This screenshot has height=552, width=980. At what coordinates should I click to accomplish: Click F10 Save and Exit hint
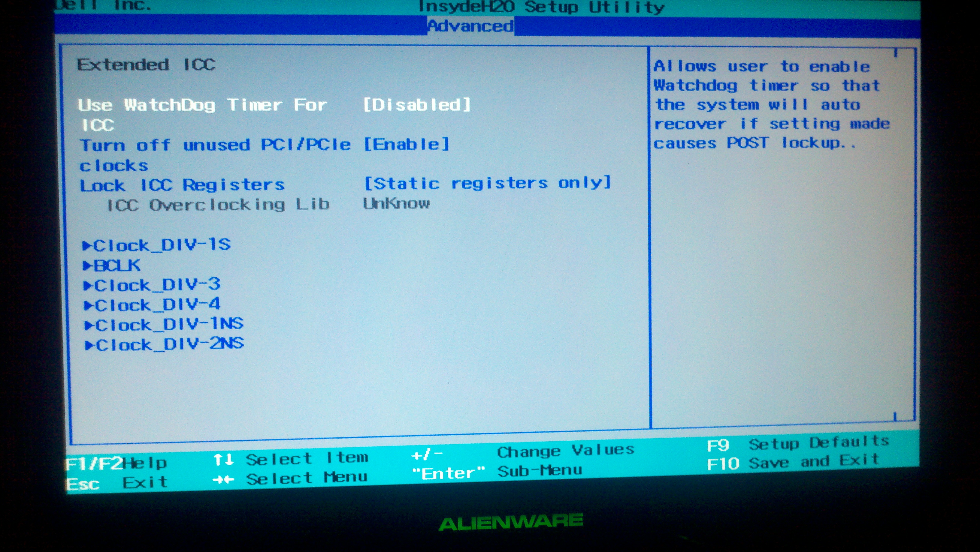[x=793, y=462]
